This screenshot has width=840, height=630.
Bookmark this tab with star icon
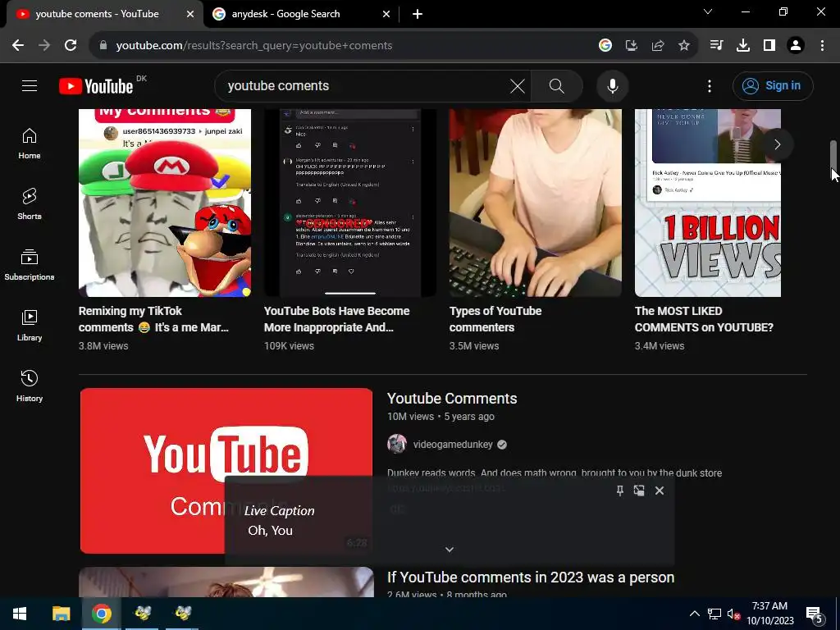pyautogui.click(x=684, y=46)
